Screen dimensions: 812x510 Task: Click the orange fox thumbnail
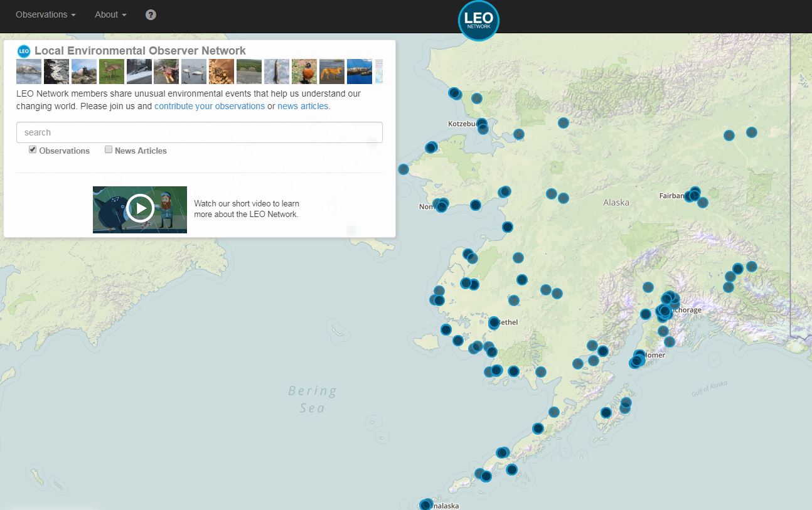(x=331, y=71)
